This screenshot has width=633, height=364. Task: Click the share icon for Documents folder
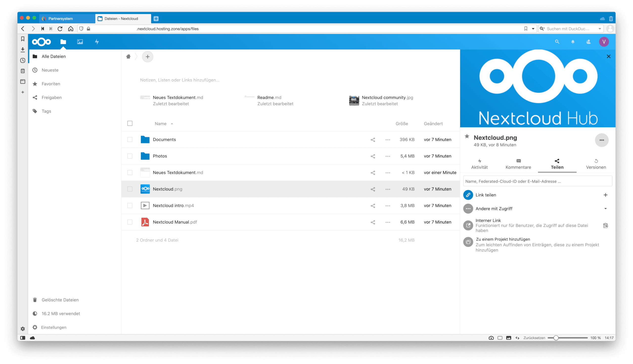pyautogui.click(x=373, y=140)
